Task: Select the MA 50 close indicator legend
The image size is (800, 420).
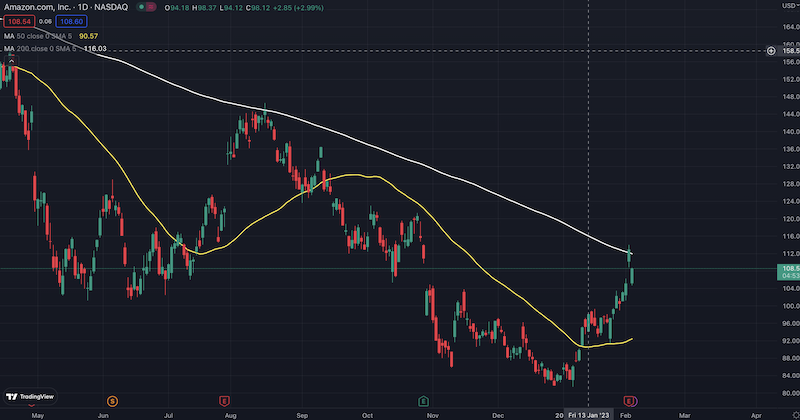Action: (40, 36)
